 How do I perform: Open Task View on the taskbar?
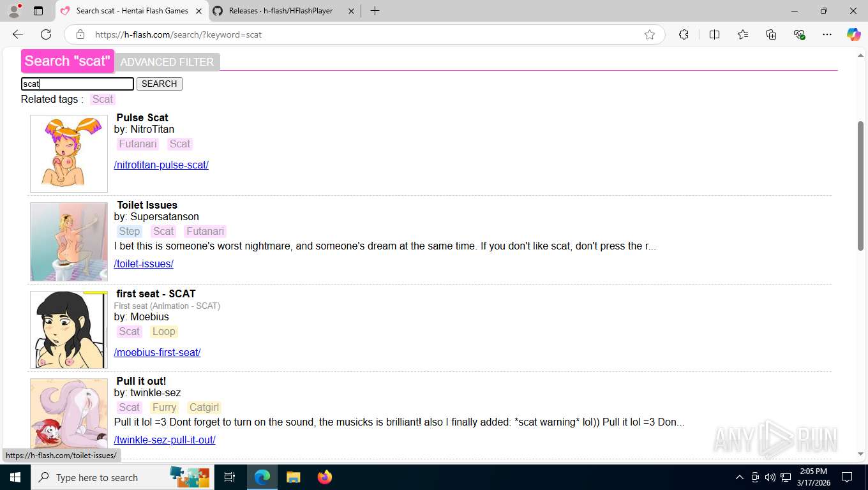230,477
